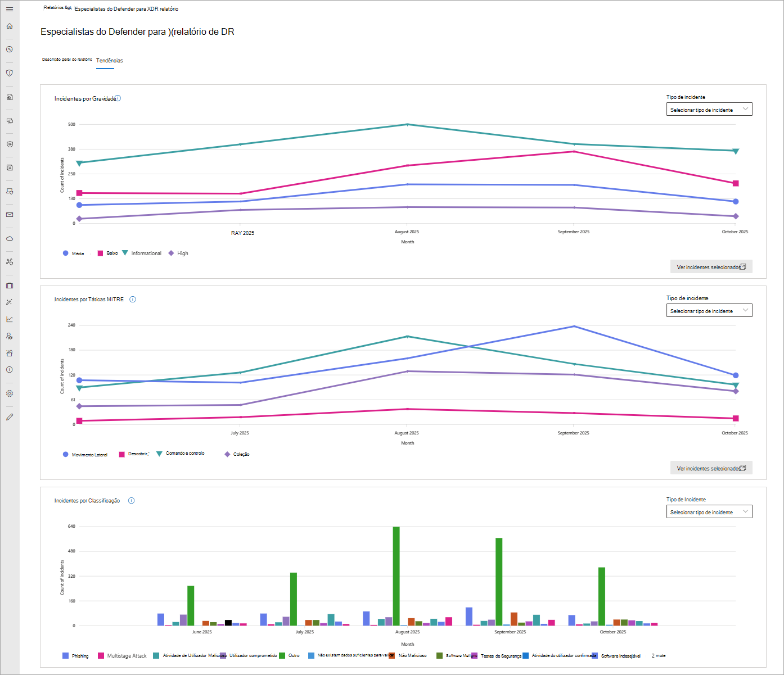
Task: Open the device with shield endpoints icon
Action: [x=10, y=191]
